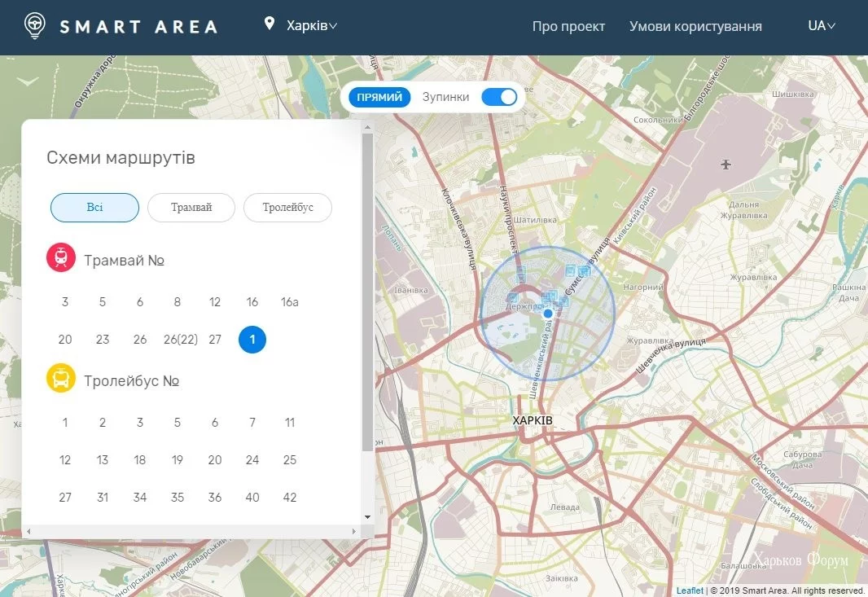Select highlighted tram route 1
Viewport: 868px width, 597px height.
(252, 340)
